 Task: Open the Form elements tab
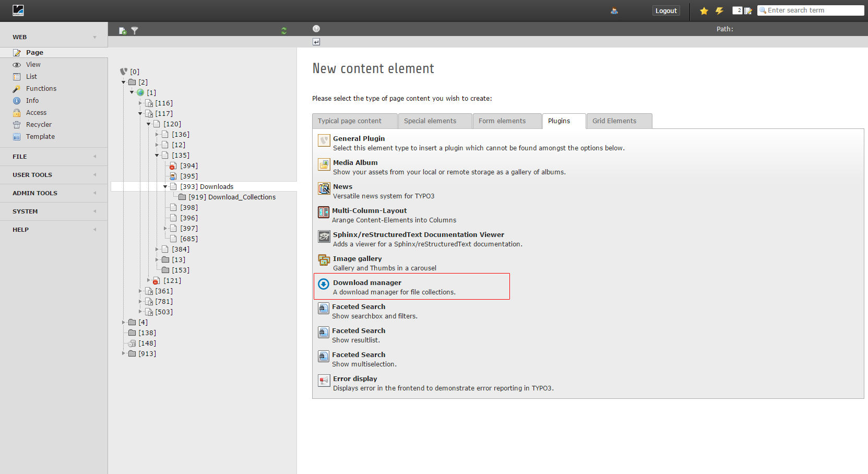point(502,121)
